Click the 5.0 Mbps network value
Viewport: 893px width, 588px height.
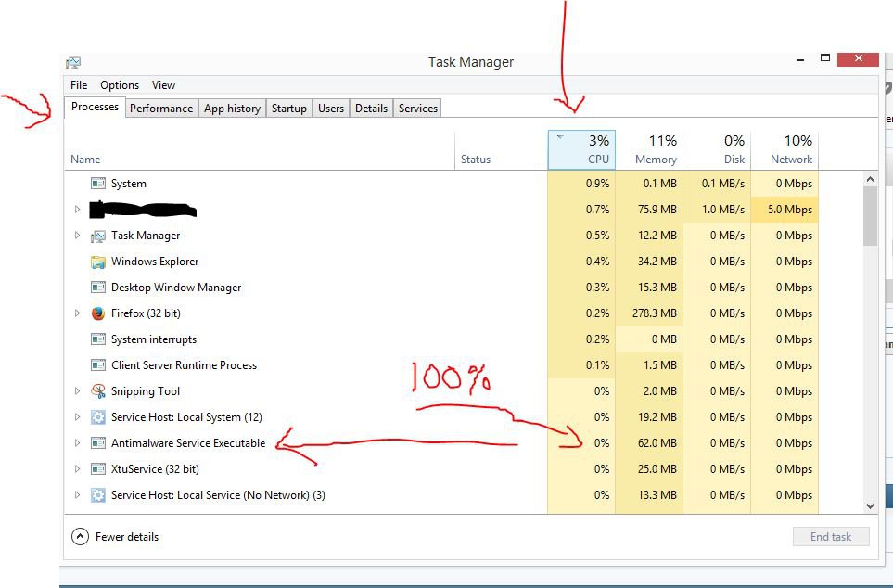click(x=790, y=209)
